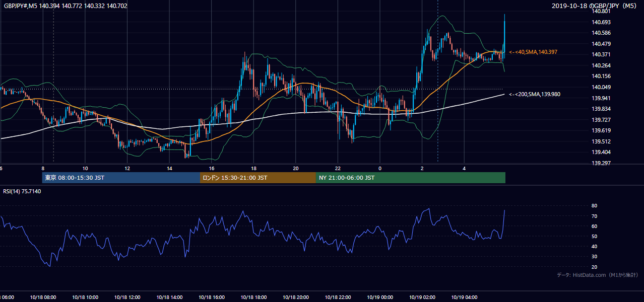644x302 pixels.
Task: Click the 40 SMA 140.397 orange label
Action: point(533,52)
